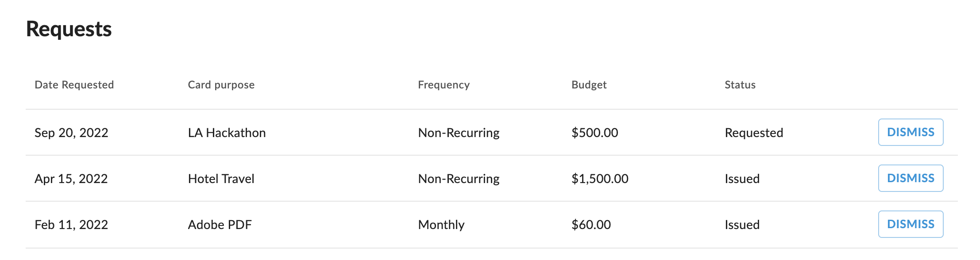Click the $500.00 budget amount
The width and height of the screenshot is (980, 260).
[594, 133]
